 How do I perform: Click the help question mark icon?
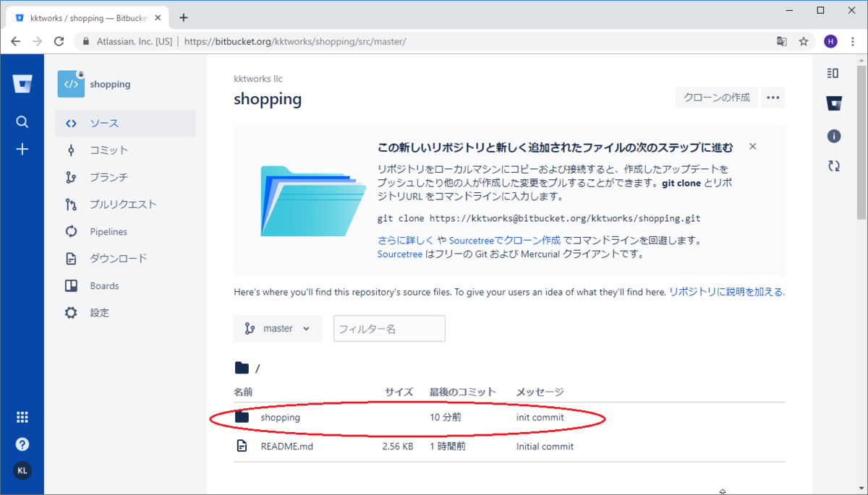(22, 444)
